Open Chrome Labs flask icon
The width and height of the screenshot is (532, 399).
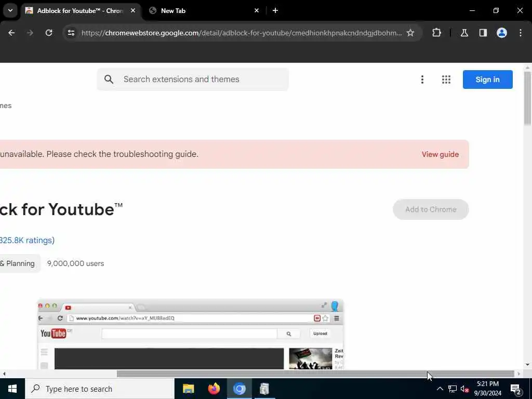point(464,33)
